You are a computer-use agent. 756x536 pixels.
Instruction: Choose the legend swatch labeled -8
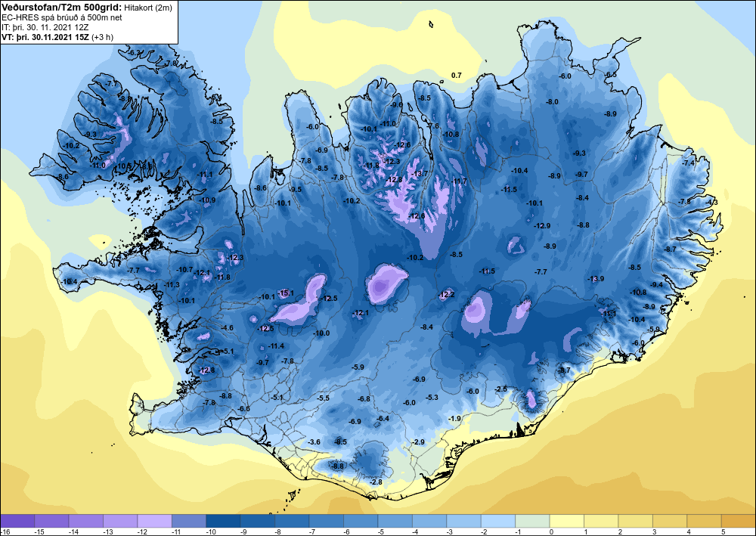pos(292,521)
